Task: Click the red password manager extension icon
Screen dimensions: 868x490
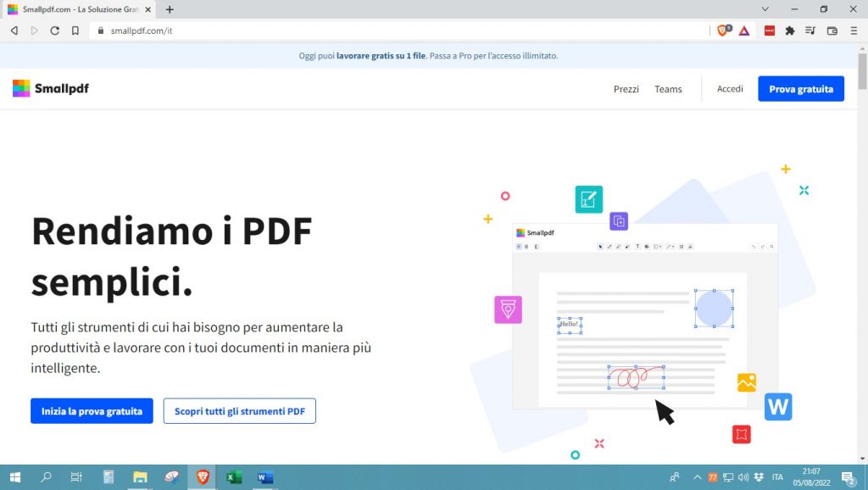Action: pos(769,30)
